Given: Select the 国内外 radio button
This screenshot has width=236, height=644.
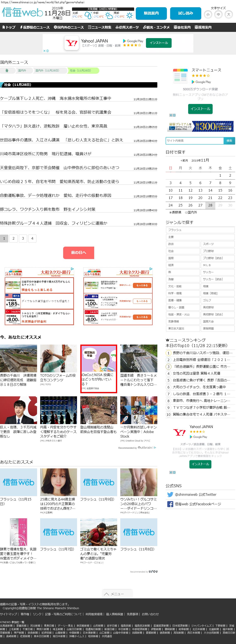Looking at the screenshot, I should tap(186, 212).
